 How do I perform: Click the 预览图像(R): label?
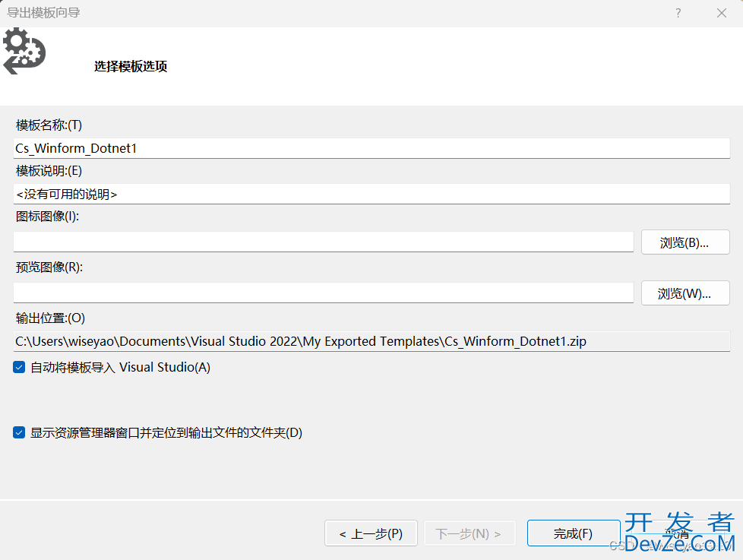click(x=49, y=267)
